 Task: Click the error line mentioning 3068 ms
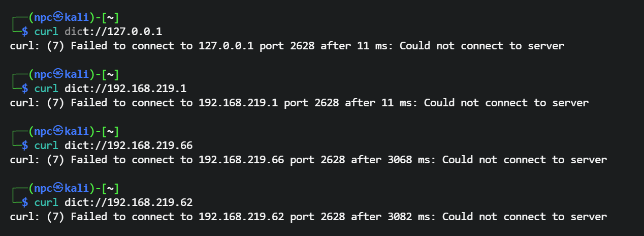308,160
